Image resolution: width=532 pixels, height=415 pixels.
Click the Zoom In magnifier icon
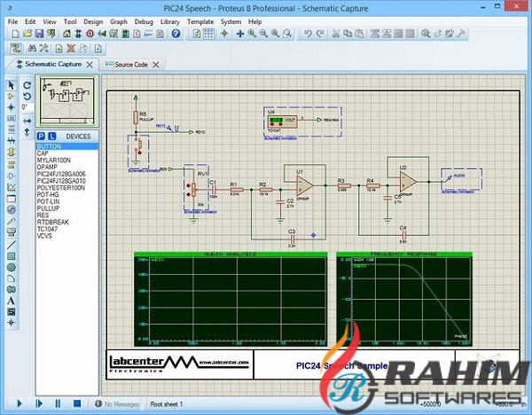(252, 34)
